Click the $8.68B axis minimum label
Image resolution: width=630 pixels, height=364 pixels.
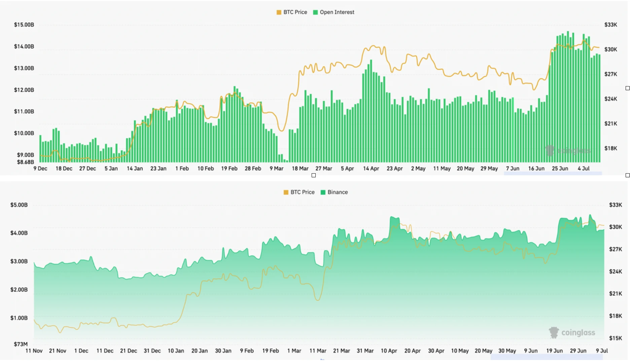(x=26, y=162)
